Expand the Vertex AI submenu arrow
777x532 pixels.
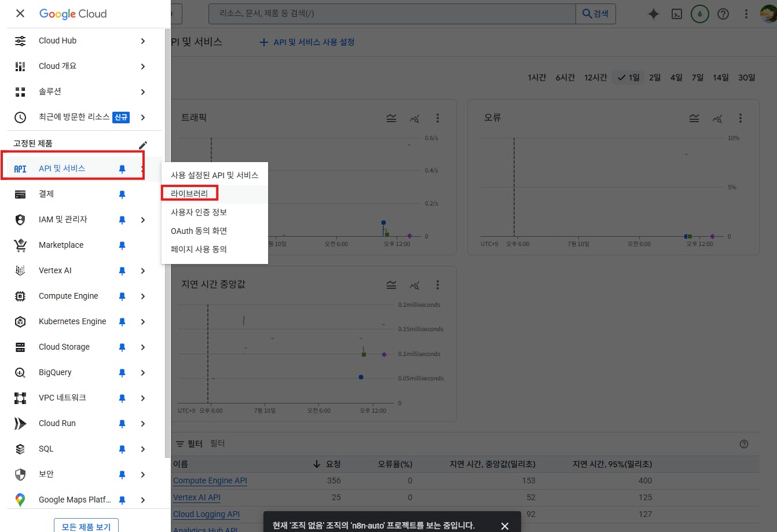coord(143,271)
